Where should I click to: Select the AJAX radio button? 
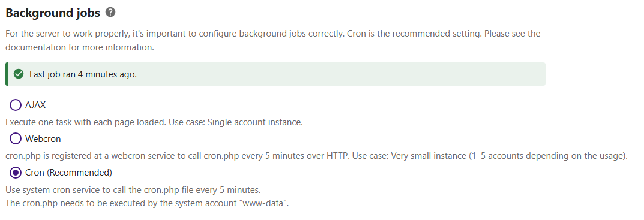pos(15,105)
